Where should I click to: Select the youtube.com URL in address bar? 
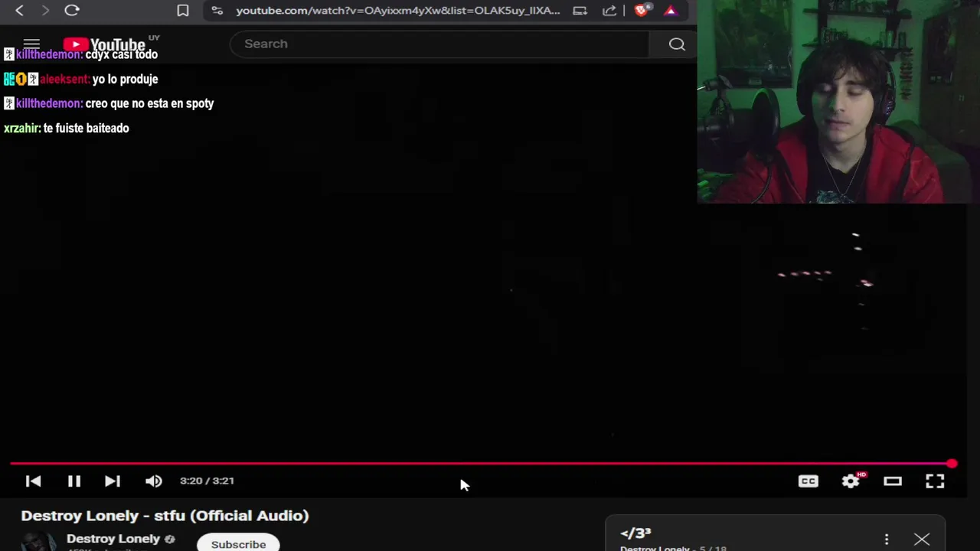[x=398, y=11]
